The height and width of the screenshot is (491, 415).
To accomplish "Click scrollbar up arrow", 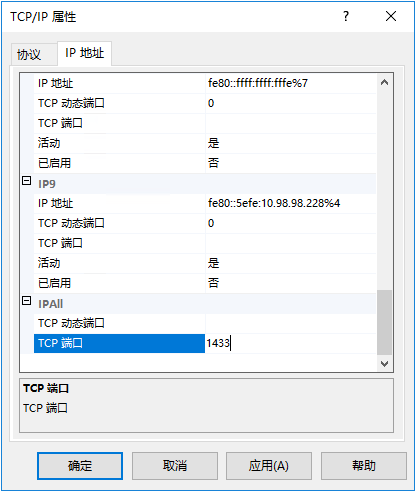I will (384, 82).
